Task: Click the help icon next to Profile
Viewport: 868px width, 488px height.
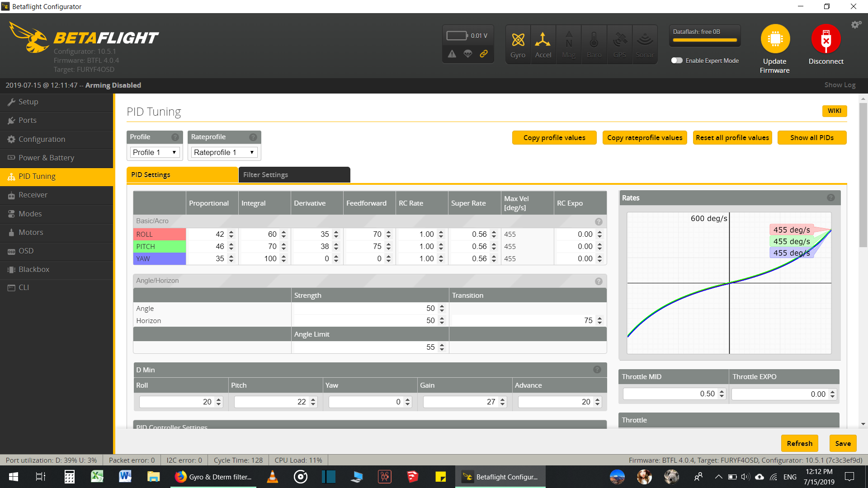Action: coord(175,137)
